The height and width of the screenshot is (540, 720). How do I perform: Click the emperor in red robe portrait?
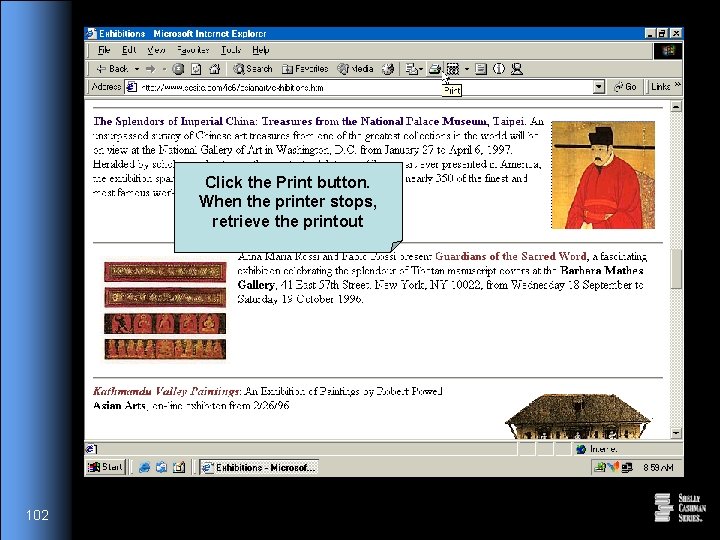(x=603, y=175)
